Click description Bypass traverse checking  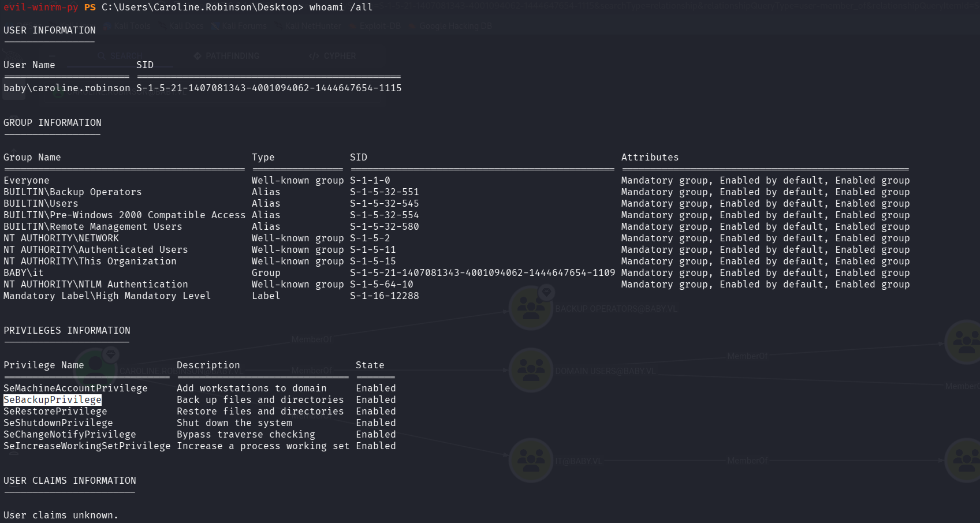(246, 434)
